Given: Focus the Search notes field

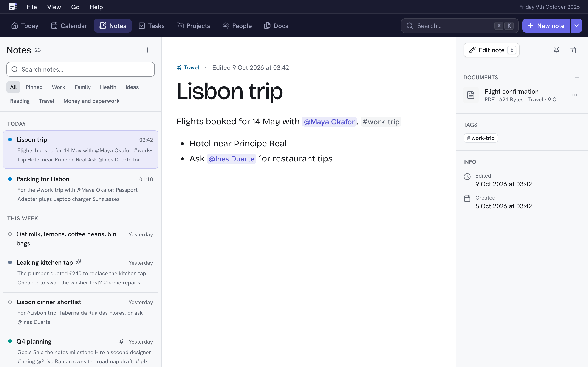Looking at the screenshot, I should [80, 70].
